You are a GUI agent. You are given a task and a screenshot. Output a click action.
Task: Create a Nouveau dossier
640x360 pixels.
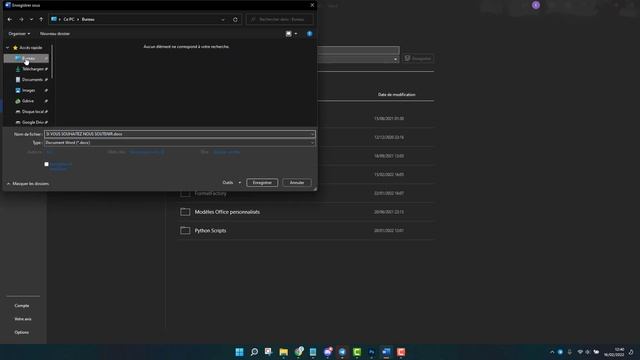(x=55, y=33)
